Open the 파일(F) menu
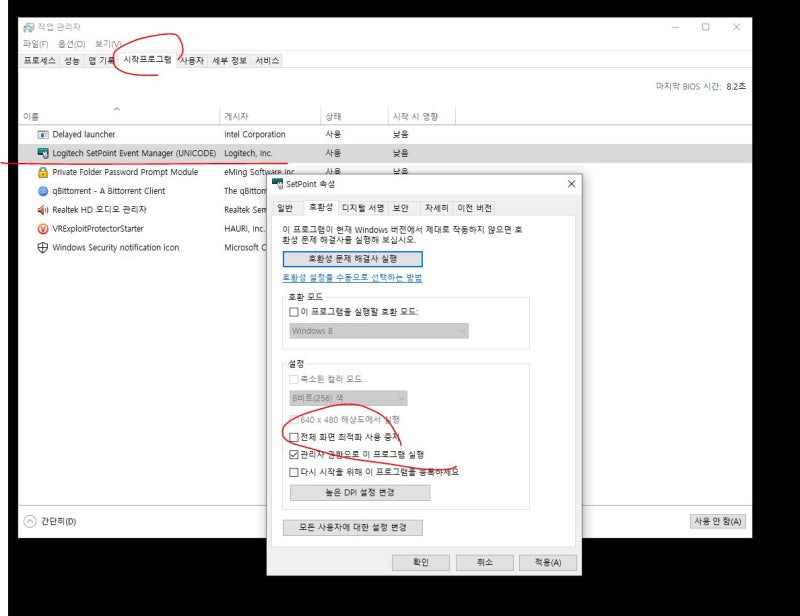Screen dimensions: 800x616 click(35, 44)
